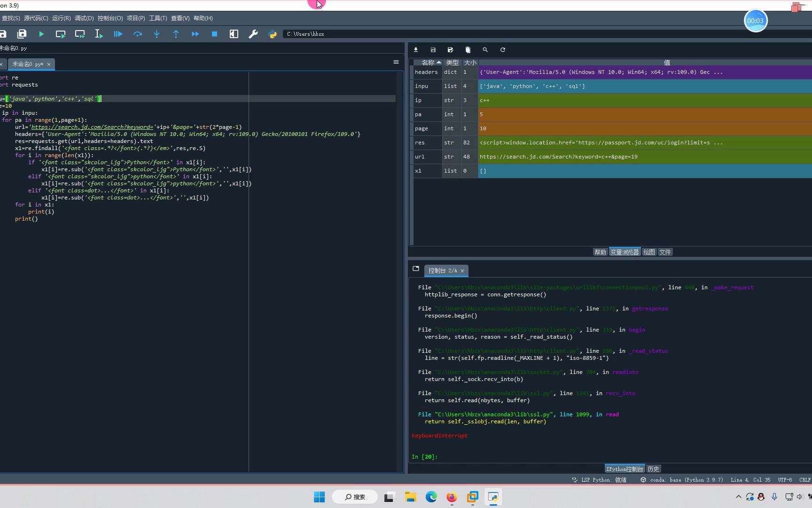
Task: Open the 项目(P) menu
Action: pos(136,18)
